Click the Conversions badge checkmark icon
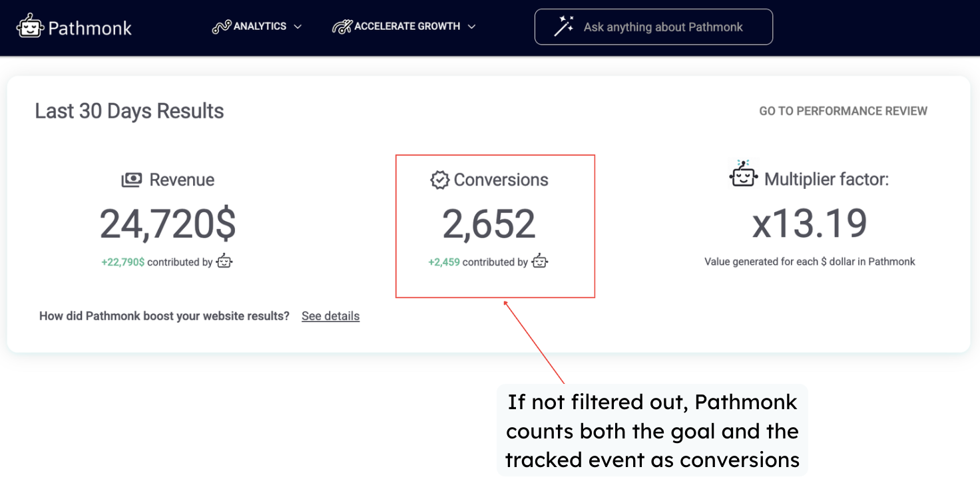Image resolution: width=980 pixels, height=495 pixels. coord(439,180)
